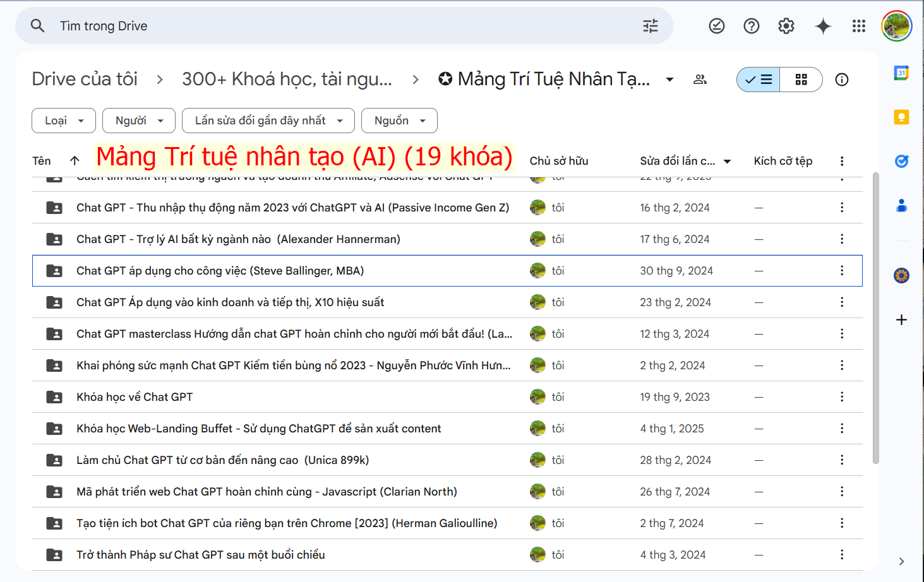This screenshot has height=582, width=924.
Task: Open Google Keep in the side panel
Action: [901, 117]
